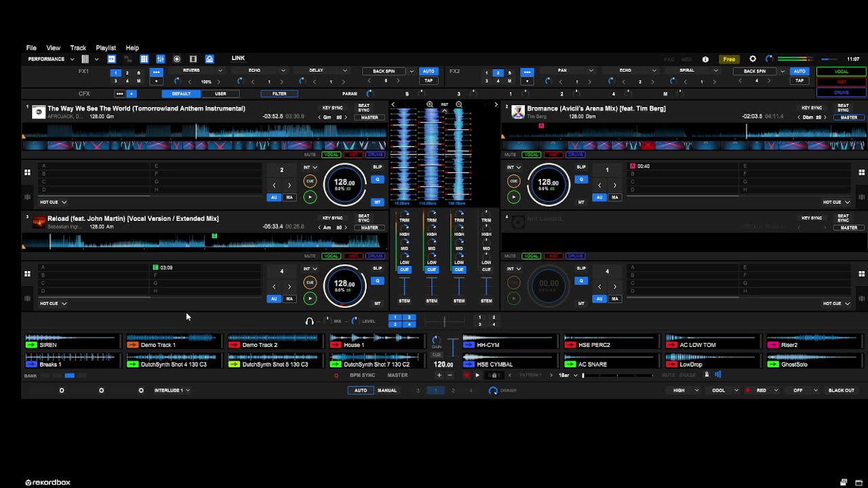Image resolution: width=868 pixels, height=488 pixels.
Task: Play deck 2 Bromance track
Action: [513, 197]
